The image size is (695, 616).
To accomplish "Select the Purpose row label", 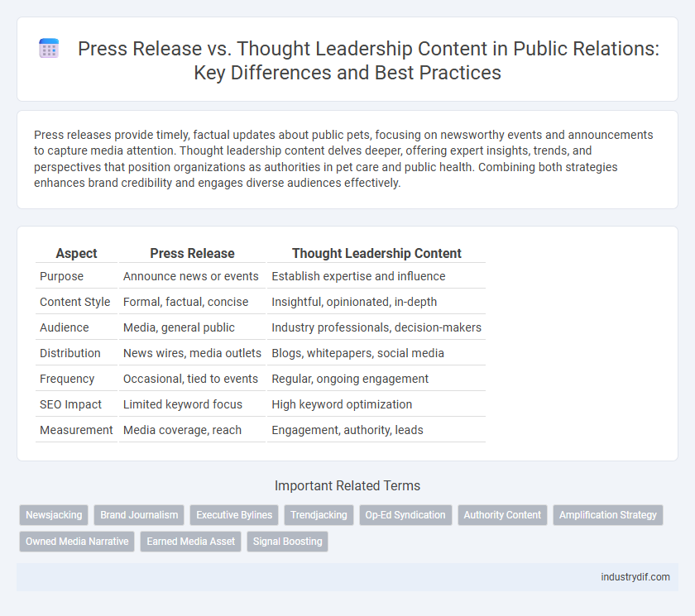I will point(61,276).
